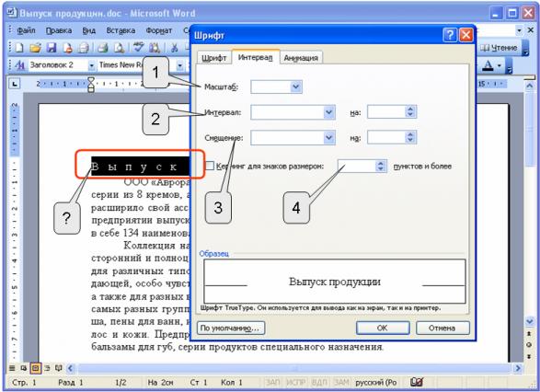Toggle ЗАП macro recording indicator in status bar
This screenshot has height=392, width=540.
pyautogui.click(x=272, y=382)
